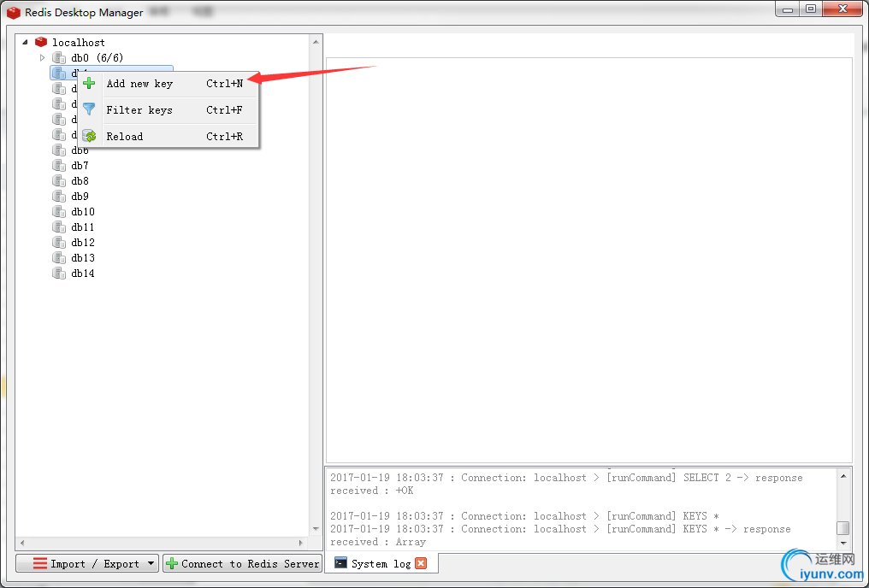Click the system log scrollbar thumb
The image size is (869, 588).
pyautogui.click(x=843, y=527)
